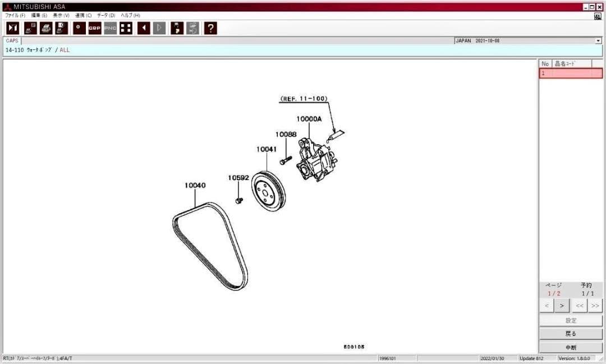Image resolution: width=606 pixels, height=364 pixels.
Task: Click part label 10040 for the belt
Action: (195, 185)
